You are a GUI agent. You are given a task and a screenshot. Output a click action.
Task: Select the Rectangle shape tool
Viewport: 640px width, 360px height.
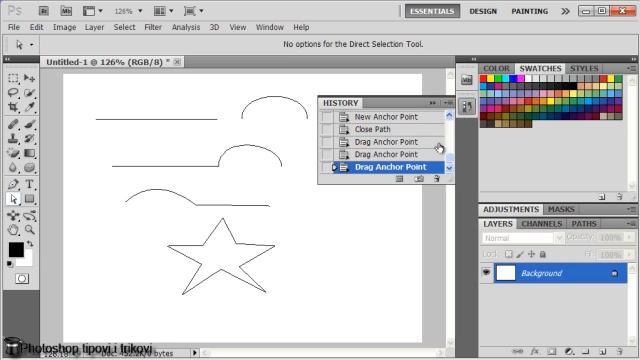pyautogui.click(x=29, y=199)
